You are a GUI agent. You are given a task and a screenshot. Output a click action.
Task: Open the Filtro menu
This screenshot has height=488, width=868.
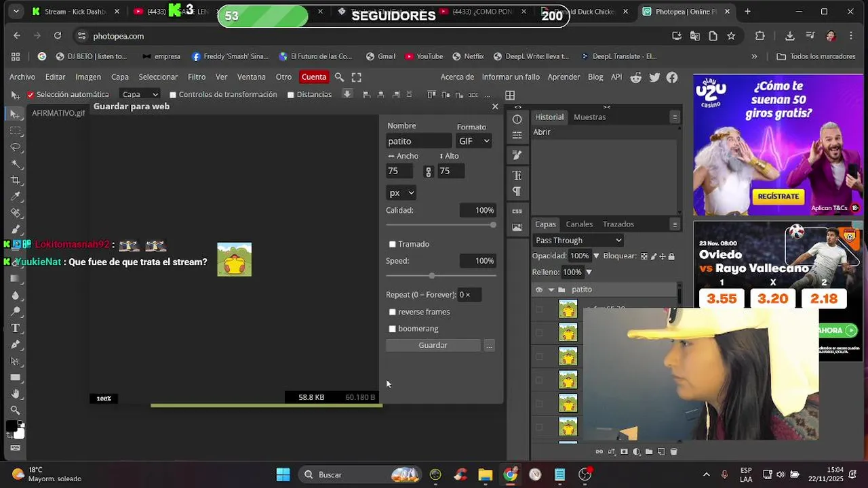[x=197, y=77]
